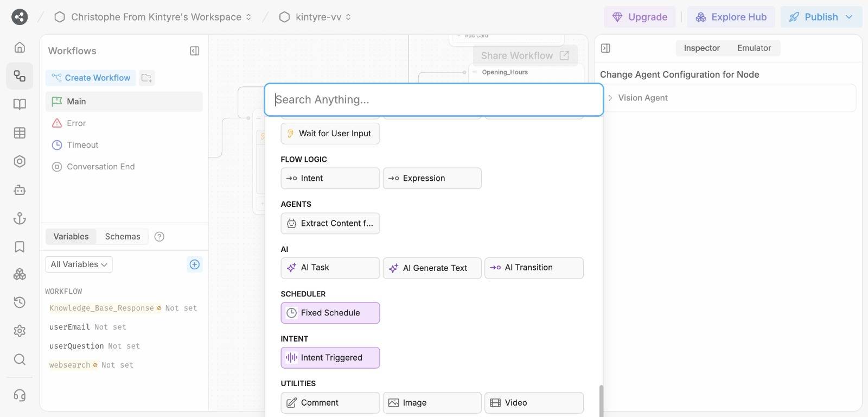Open the Knowledge Base book icon
The height and width of the screenshot is (417, 868).
click(20, 104)
